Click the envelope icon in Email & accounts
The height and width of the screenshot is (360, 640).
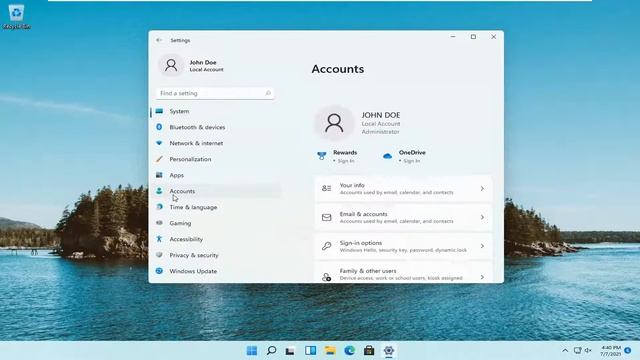point(327,217)
